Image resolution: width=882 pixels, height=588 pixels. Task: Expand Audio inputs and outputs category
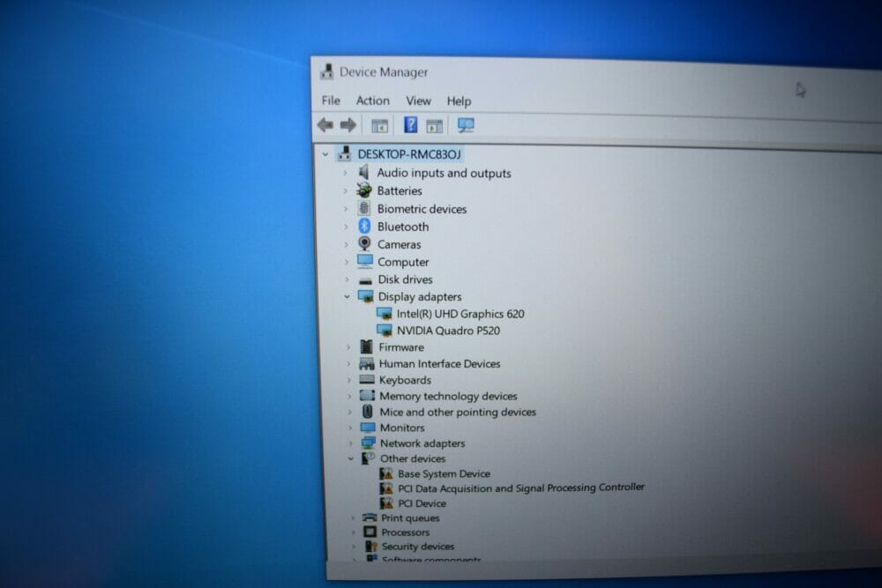(346, 173)
